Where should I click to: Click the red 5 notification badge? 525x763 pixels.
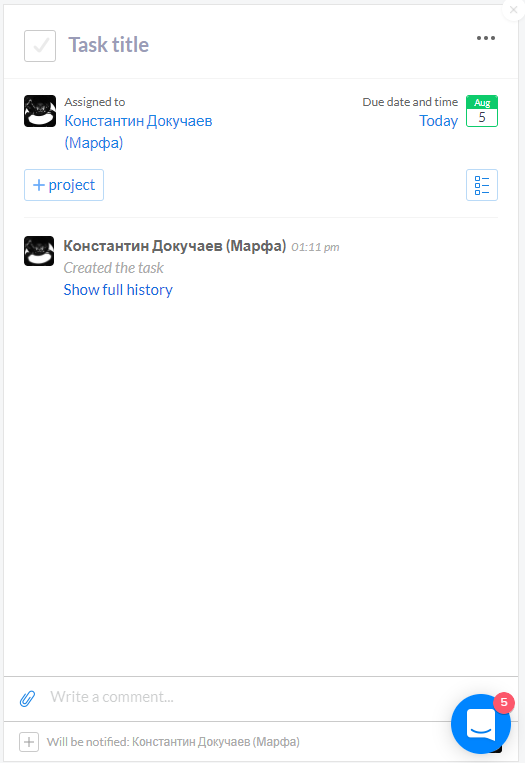[504, 702]
